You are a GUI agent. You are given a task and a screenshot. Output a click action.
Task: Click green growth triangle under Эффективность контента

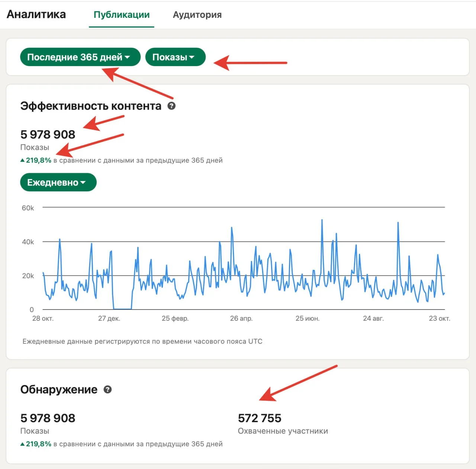click(23, 161)
